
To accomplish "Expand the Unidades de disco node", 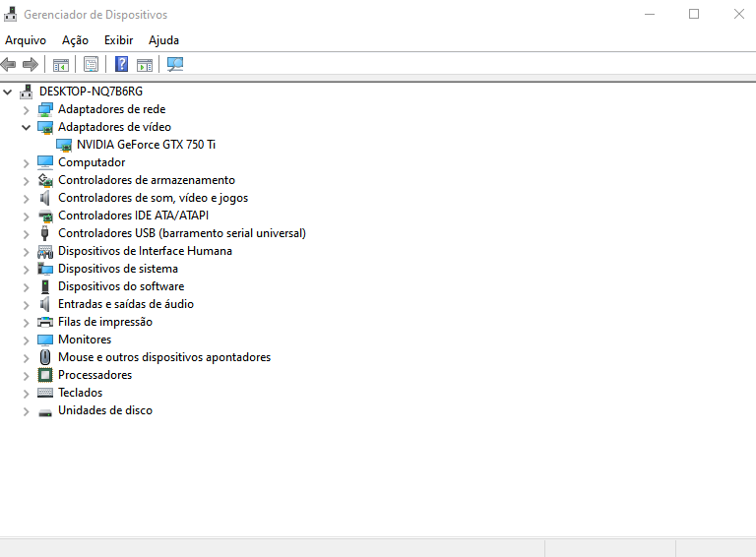I will point(26,411).
